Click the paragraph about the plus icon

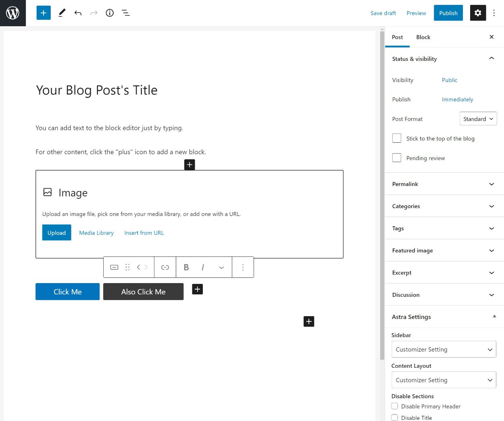121,152
